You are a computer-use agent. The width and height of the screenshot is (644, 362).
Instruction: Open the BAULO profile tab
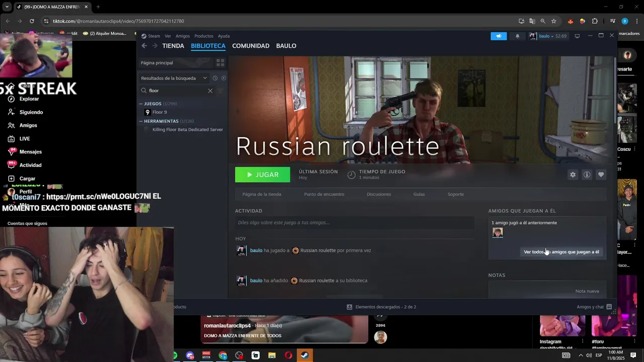point(286,46)
